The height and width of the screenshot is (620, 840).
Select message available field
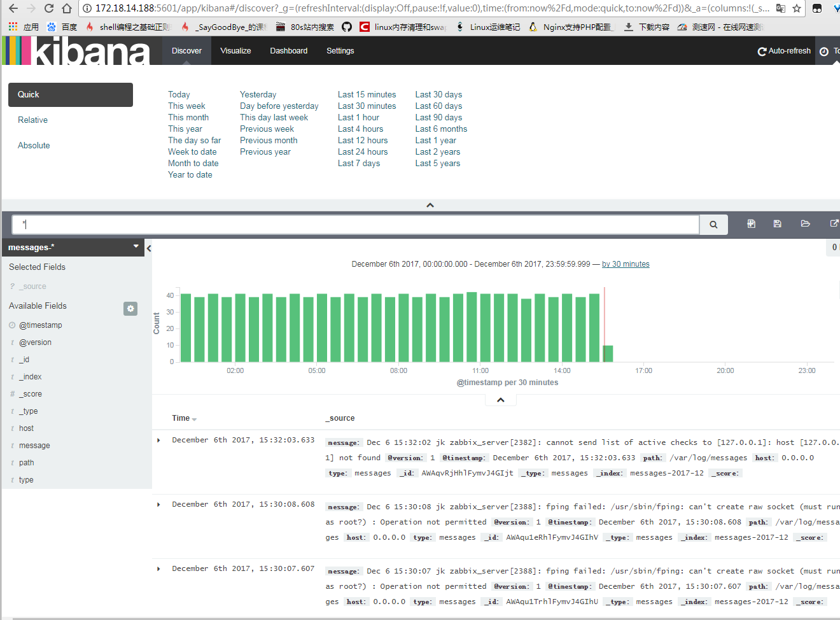pyautogui.click(x=34, y=446)
